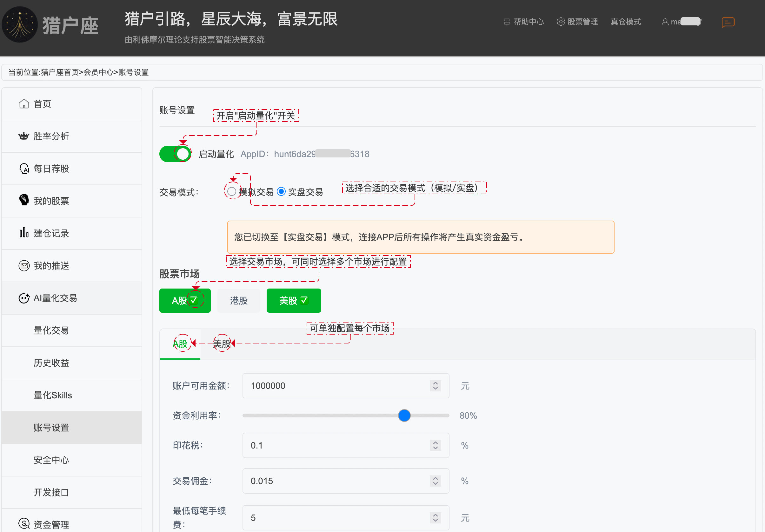Go to 首页 in the sidebar
This screenshot has width=765, height=532.
pos(72,103)
